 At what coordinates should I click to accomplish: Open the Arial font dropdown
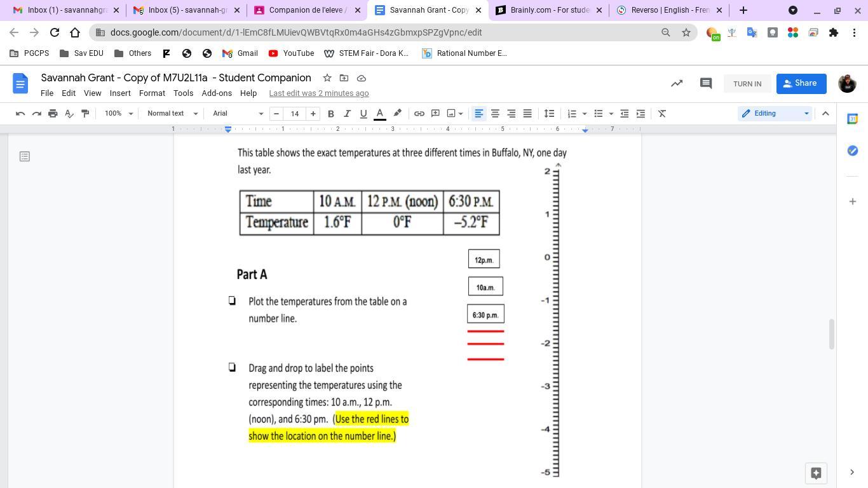click(x=238, y=114)
